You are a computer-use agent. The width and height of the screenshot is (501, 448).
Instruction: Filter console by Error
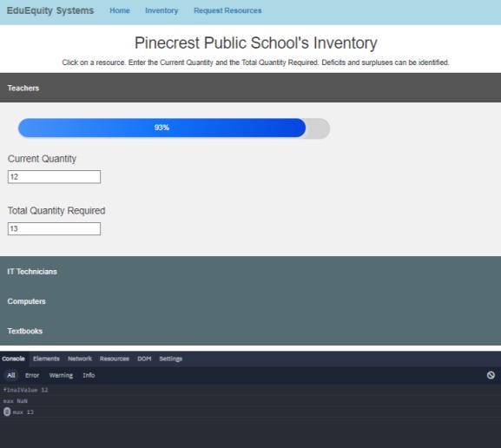point(32,375)
